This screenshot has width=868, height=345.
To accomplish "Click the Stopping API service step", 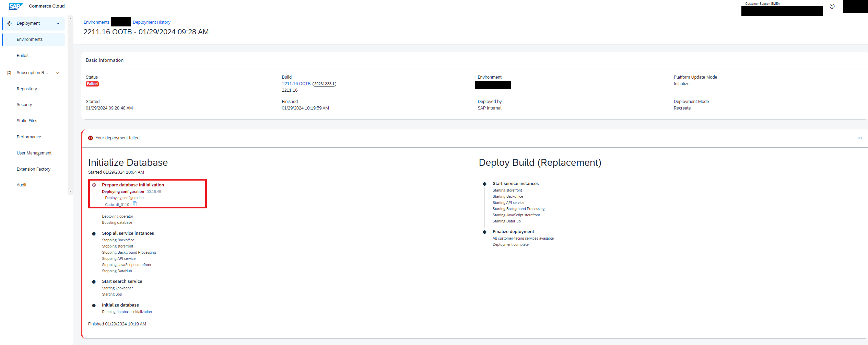I will coord(119,259).
